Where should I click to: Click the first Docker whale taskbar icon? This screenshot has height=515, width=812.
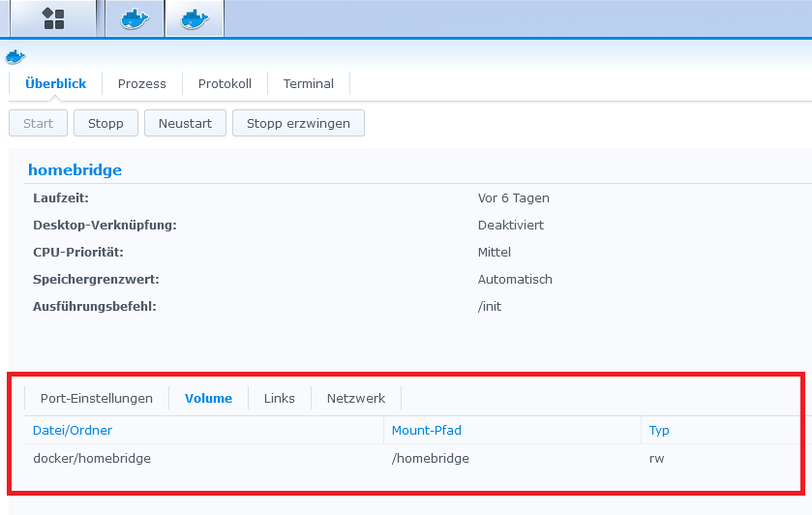pyautogui.click(x=135, y=18)
